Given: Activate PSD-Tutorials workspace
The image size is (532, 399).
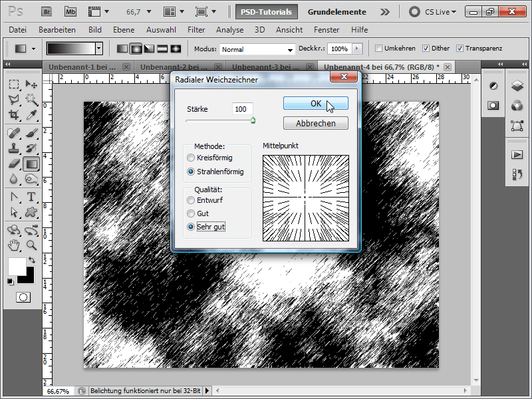Looking at the screenshot, I should pos(267,12).
